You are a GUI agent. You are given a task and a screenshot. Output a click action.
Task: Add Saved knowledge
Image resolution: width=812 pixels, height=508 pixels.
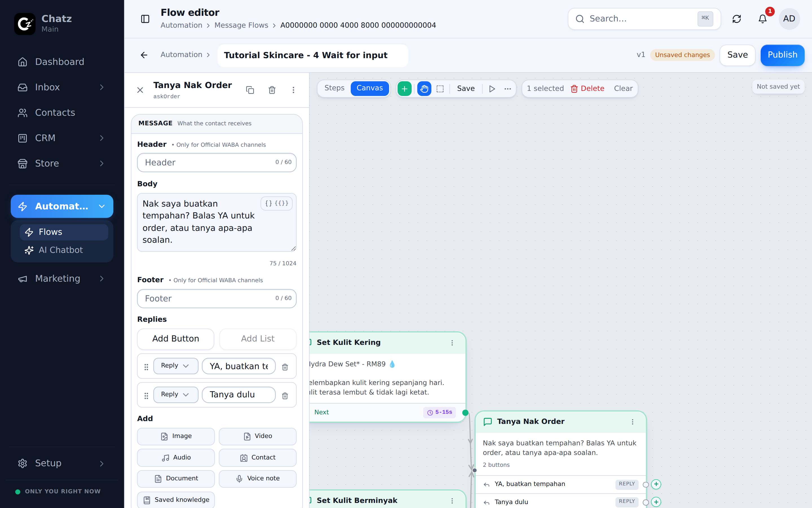pos(176,500)
